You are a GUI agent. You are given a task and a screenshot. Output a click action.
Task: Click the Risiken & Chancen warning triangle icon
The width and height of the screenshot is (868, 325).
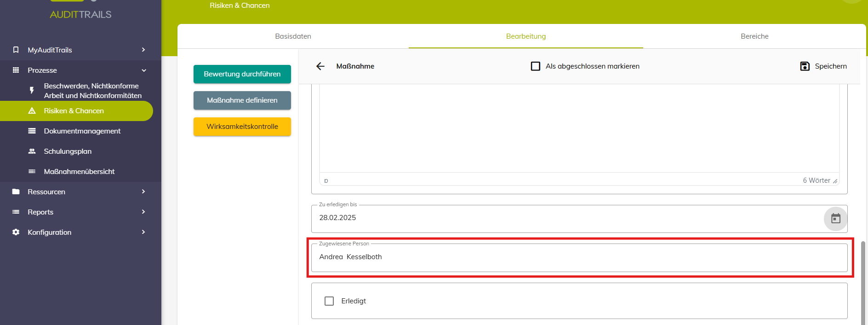32,110
